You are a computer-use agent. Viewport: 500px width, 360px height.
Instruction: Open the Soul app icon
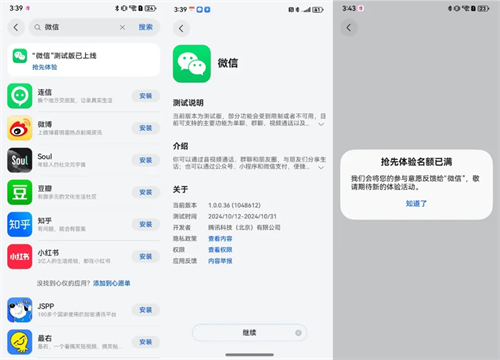[x=20, y=160]
